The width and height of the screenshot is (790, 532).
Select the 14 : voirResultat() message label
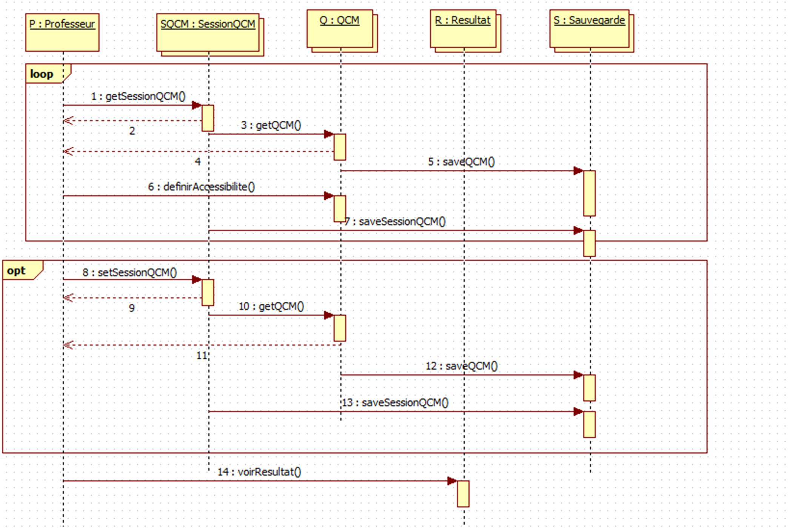point(259,472)
